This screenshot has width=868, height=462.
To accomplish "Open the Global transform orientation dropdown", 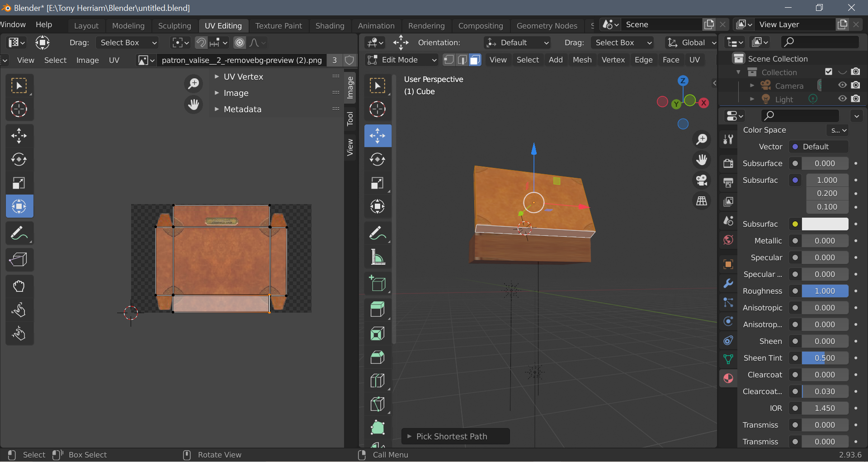I will tap(692, 43).
